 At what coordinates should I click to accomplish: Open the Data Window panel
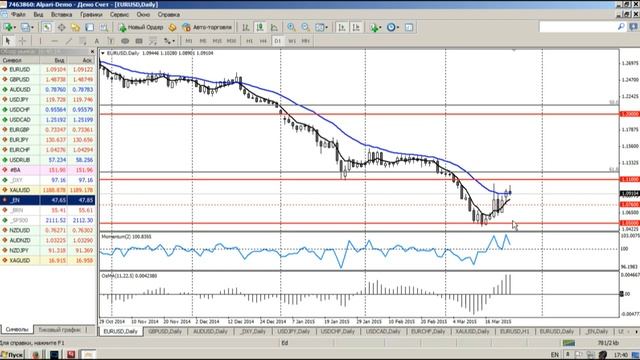coord(62,27)
